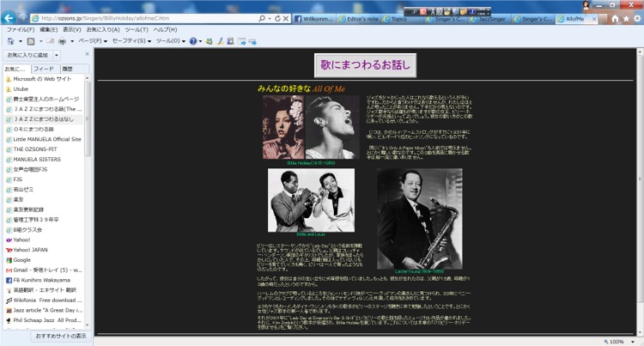Open the 編集(E) menu
Screen dimensions: 644x346
[48, 29]
